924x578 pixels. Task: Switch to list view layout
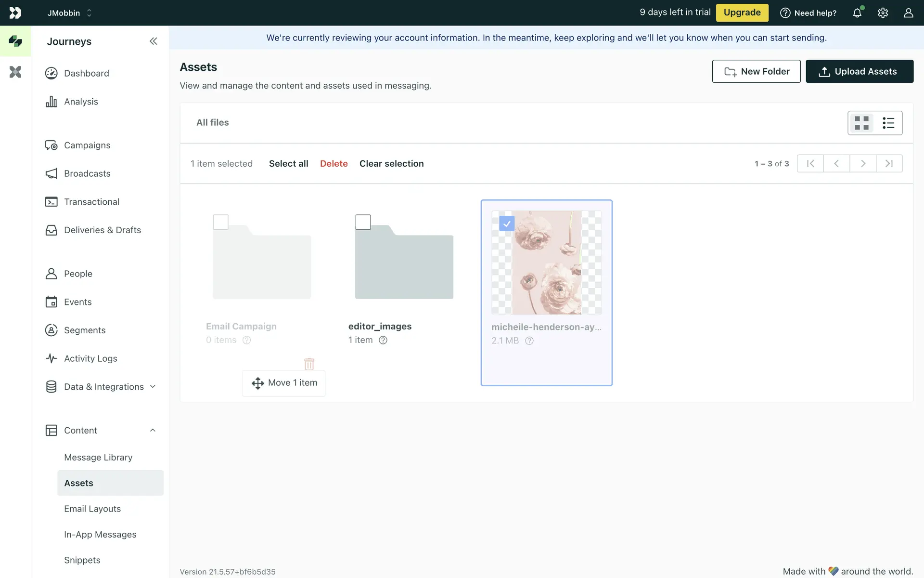[888, 123]
